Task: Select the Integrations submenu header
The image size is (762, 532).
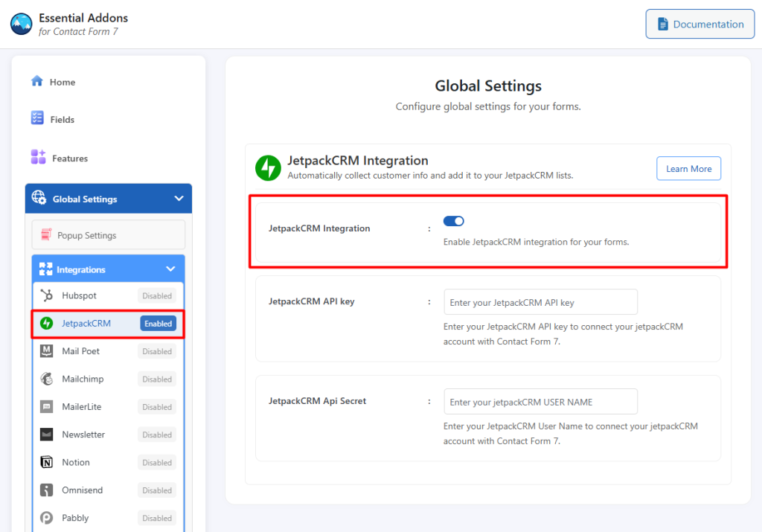Action: tap(109, 269)
